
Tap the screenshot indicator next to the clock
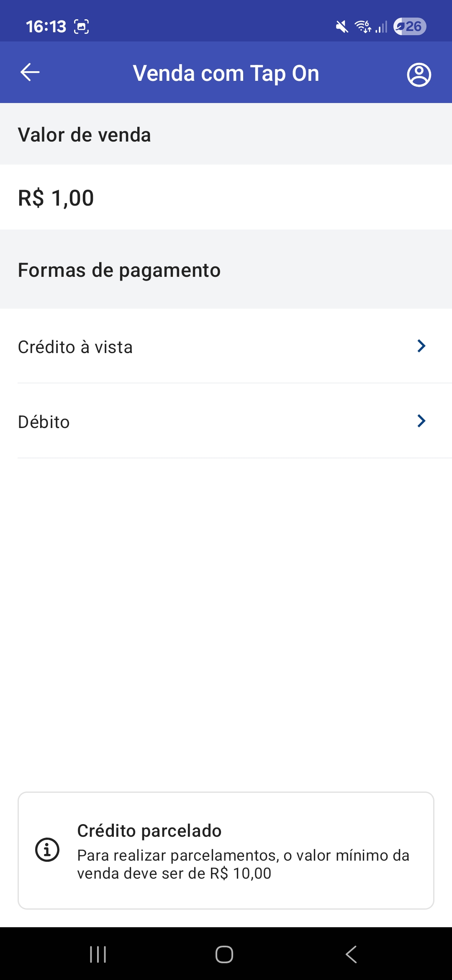tap(82, 27)
